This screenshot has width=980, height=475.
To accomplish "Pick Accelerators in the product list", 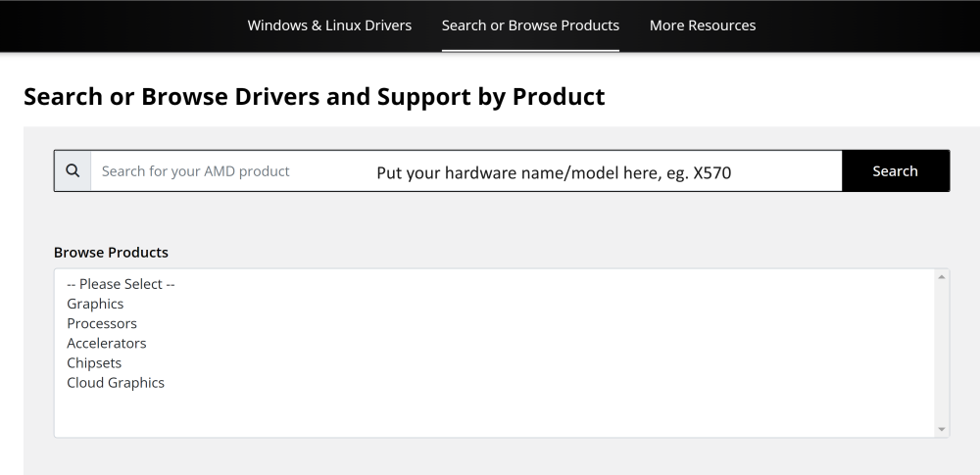I will (106, 343).
